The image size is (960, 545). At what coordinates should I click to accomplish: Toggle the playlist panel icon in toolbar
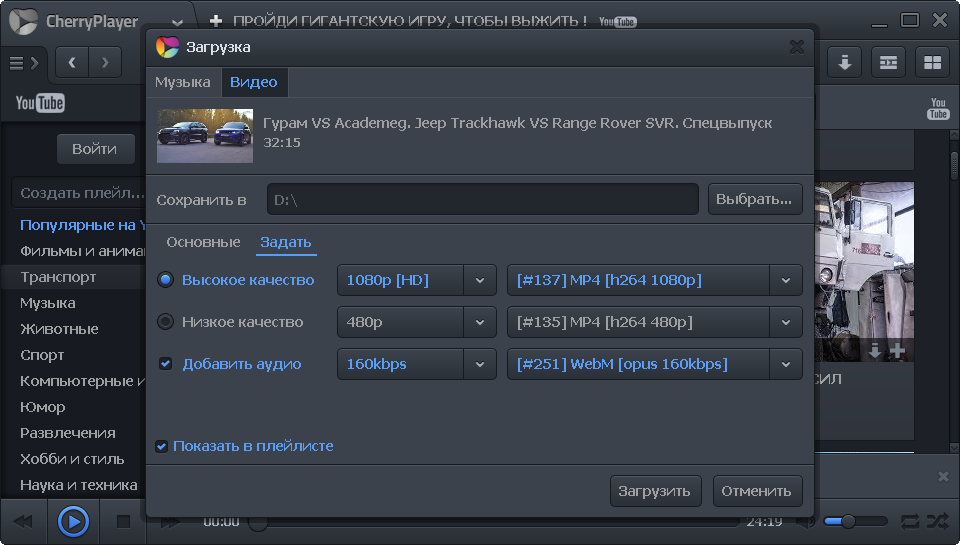point(888,62)
